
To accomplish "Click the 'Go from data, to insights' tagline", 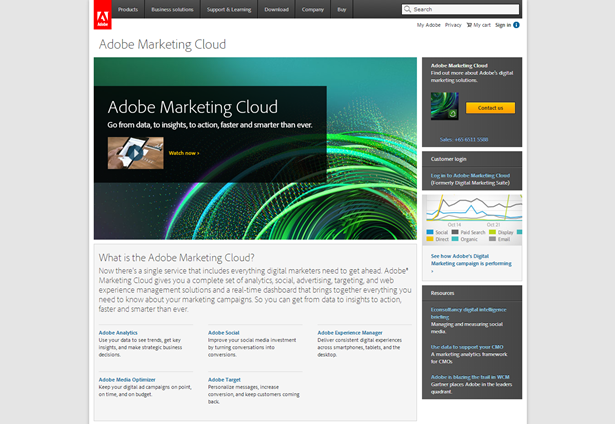I will click(x=210, y=125).
